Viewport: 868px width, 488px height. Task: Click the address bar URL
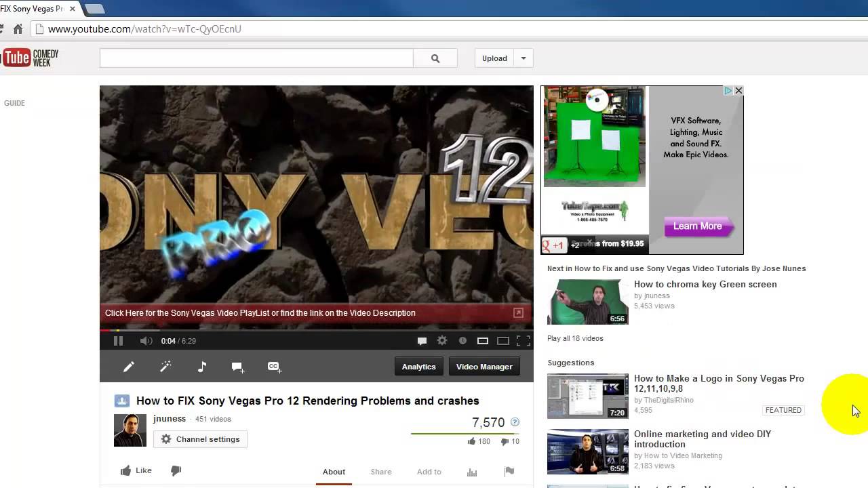(x=144, y=29)
